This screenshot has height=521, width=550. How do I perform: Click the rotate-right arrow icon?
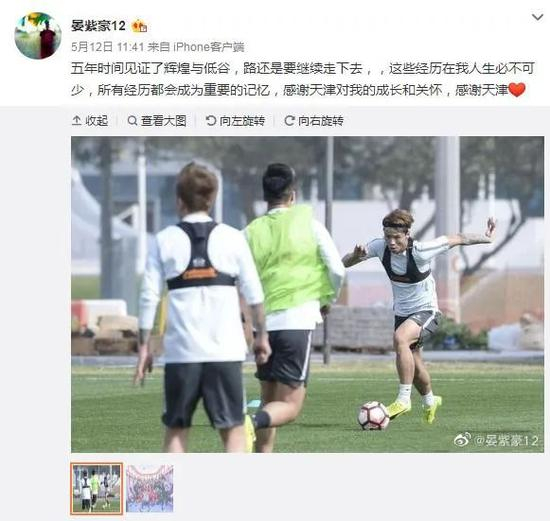tap(289, 121)
